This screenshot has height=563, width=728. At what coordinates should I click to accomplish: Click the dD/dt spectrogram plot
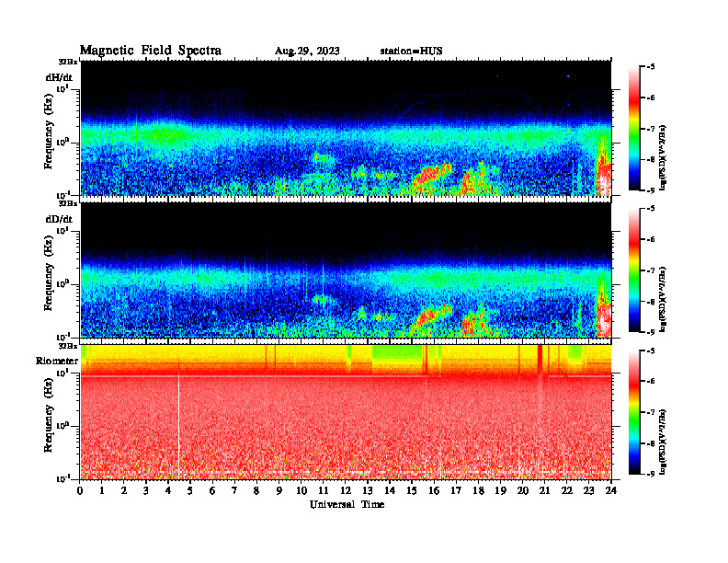(x=346, y=270)
